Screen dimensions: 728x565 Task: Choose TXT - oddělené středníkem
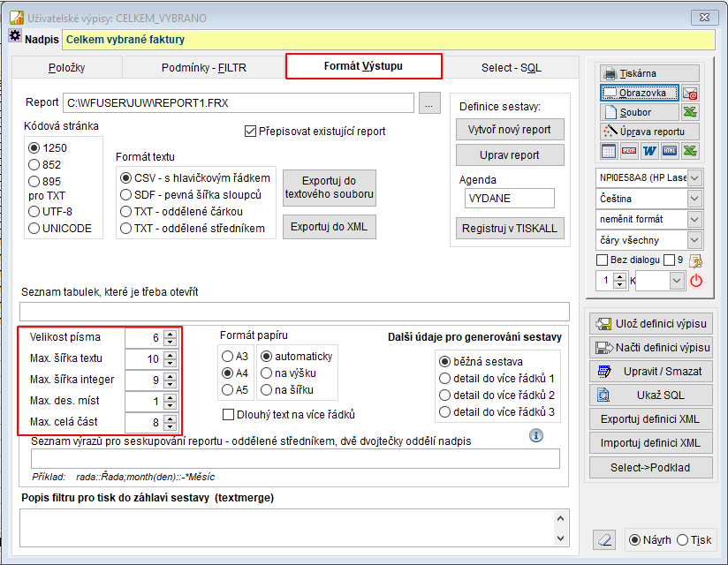tap(125, 229)
